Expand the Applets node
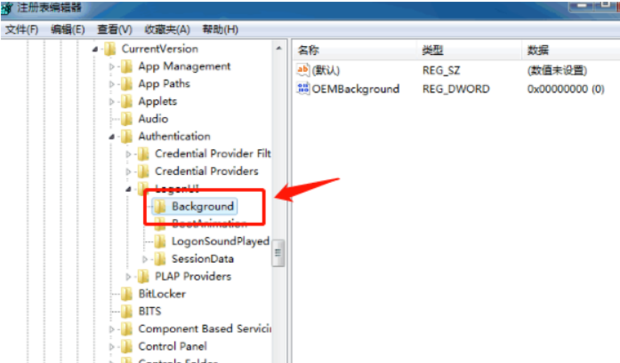This screenshot has height=363, width=620. tap(112, 102)
